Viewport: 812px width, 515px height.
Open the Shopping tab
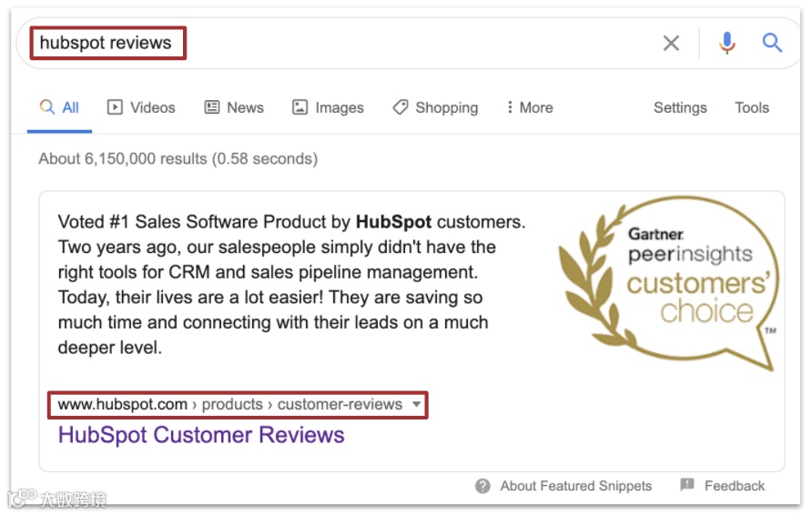[435, 107]
